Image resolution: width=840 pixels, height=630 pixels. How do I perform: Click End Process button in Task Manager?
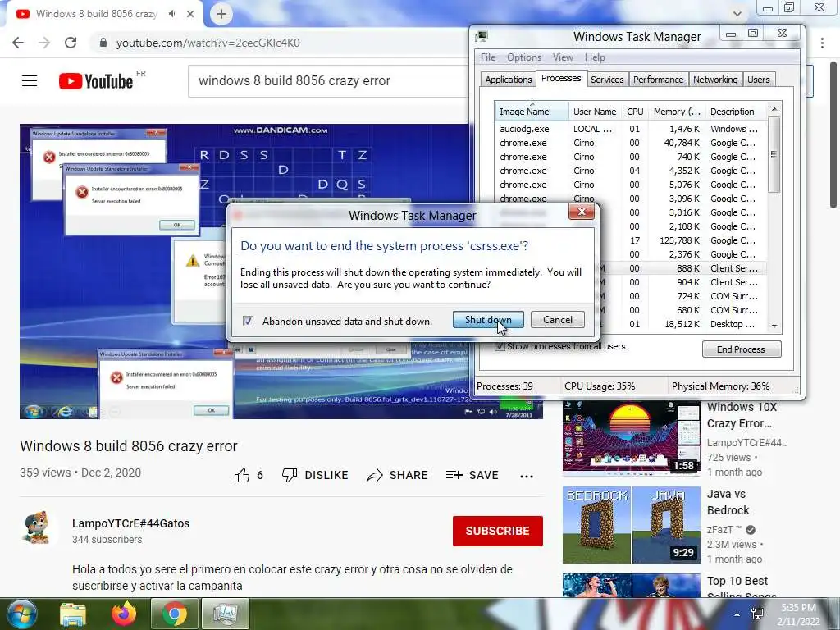(742, 349)
